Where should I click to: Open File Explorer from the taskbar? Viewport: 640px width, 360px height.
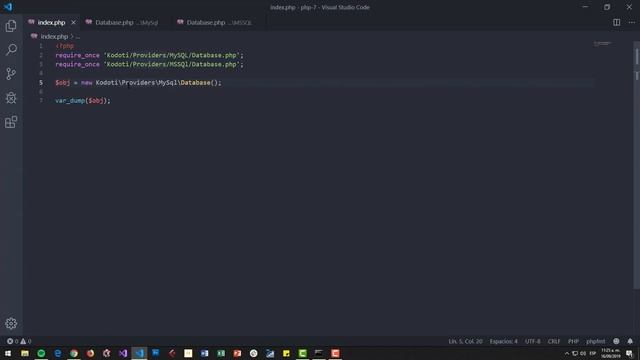25,353
